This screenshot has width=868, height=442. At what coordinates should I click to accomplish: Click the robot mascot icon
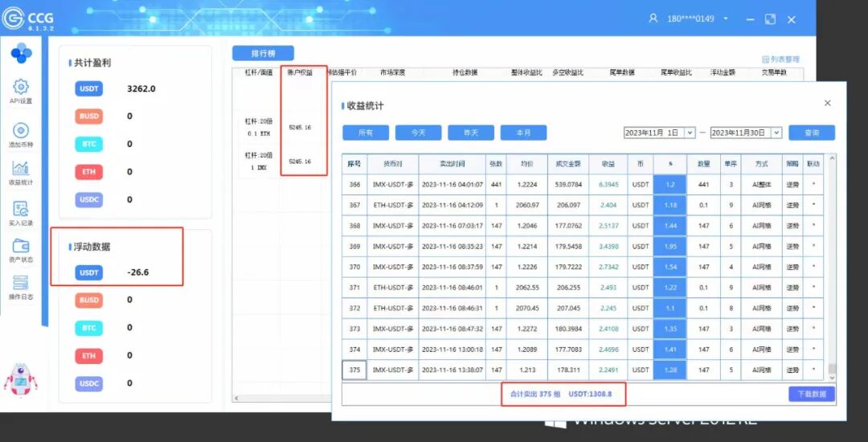(20, 379)
